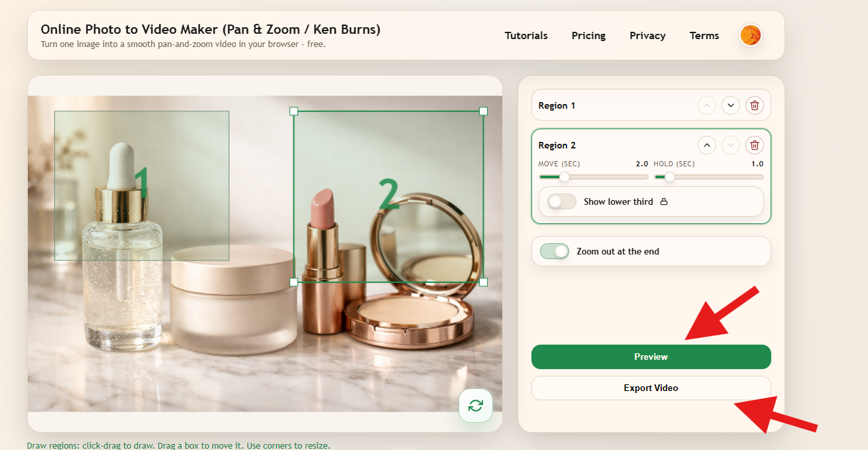
Task: Open the Pricing page
Action: 588,35
